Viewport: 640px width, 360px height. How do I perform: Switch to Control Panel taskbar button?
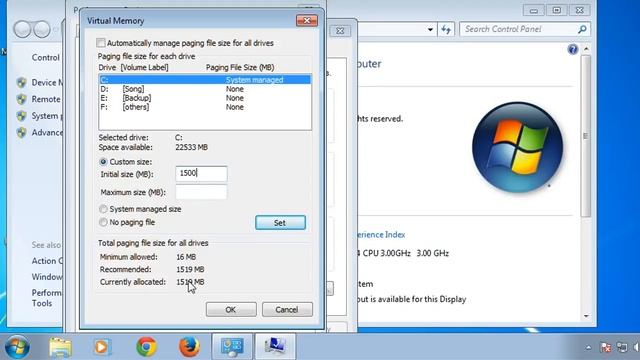pos(232,347)
